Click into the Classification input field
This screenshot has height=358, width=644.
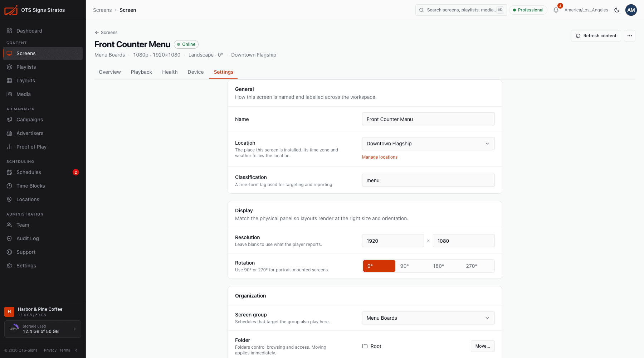428,180
